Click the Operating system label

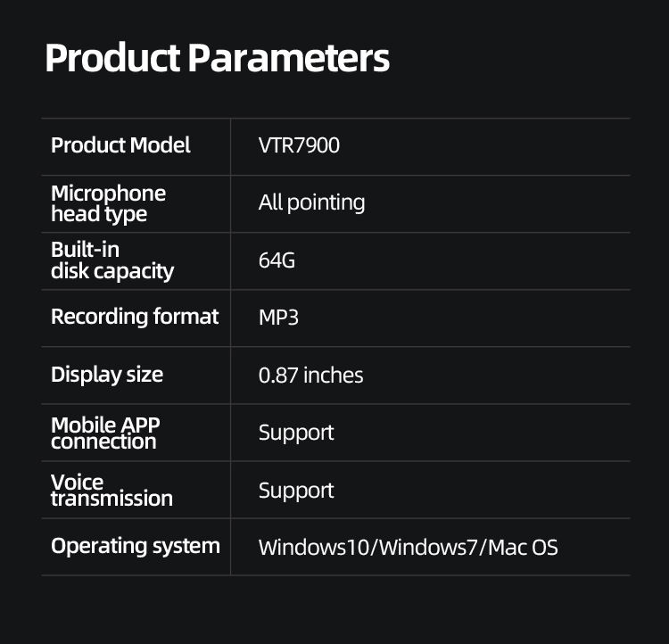pos(135,546)
